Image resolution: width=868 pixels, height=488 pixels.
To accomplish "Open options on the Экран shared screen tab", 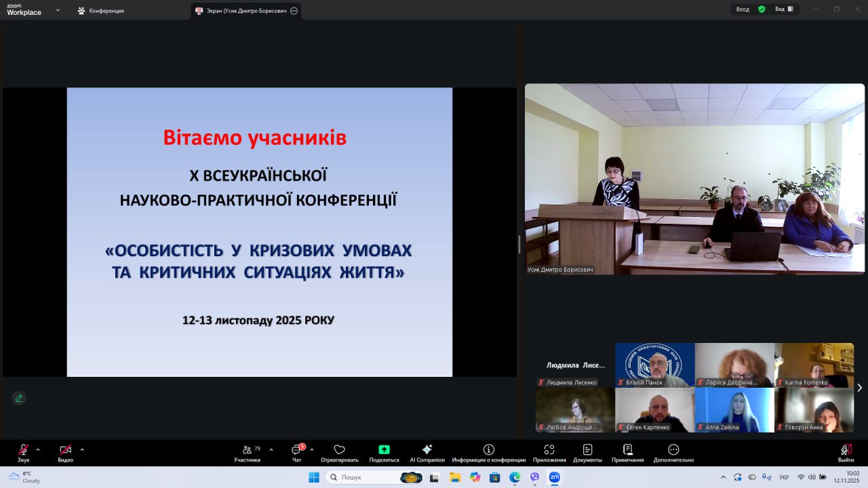I will click(x=294, y=11).
